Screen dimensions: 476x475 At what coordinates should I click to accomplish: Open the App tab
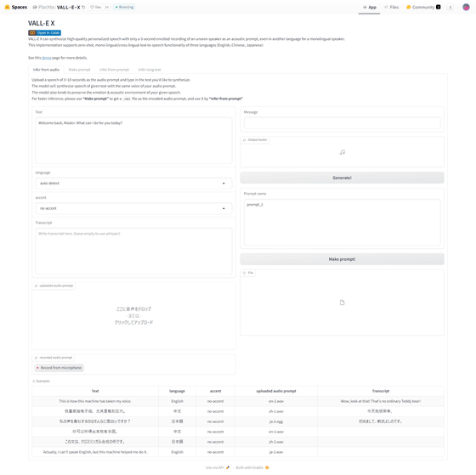(370, 8)
